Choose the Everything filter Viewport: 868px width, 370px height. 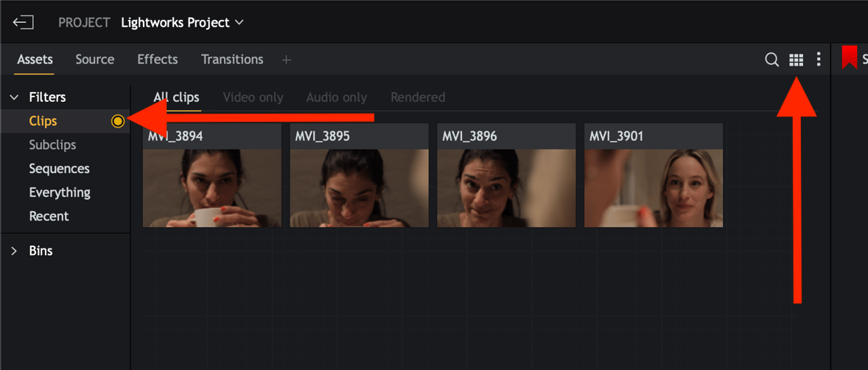(60, 192)
